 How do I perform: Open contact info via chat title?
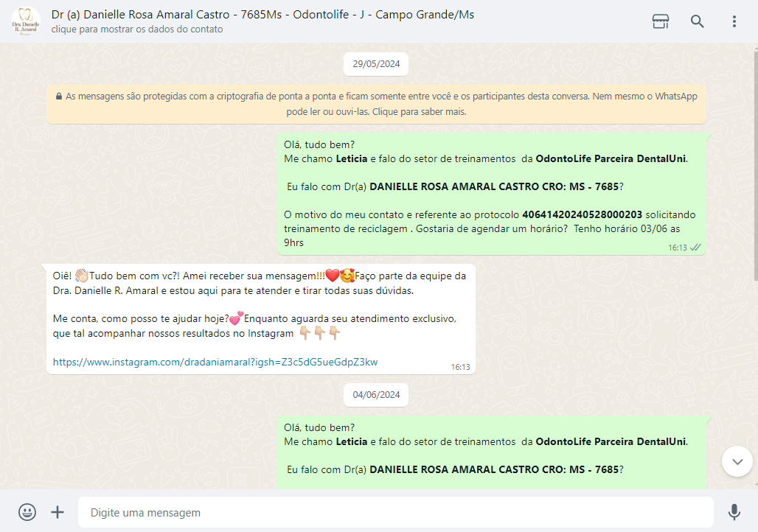pyautogui.click(x=262, y=15)
